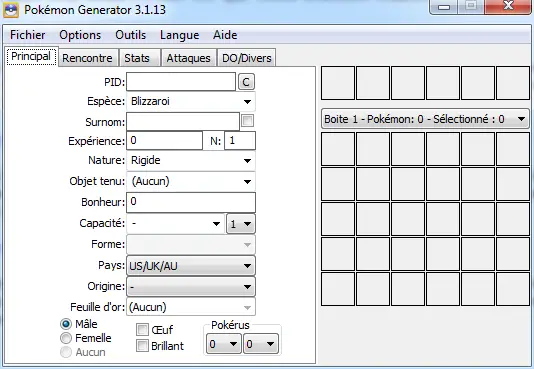Open the Pays dropdown showing US/UK/AU
This screenshot has height=369, width=534.
click(x=191, y=266)
